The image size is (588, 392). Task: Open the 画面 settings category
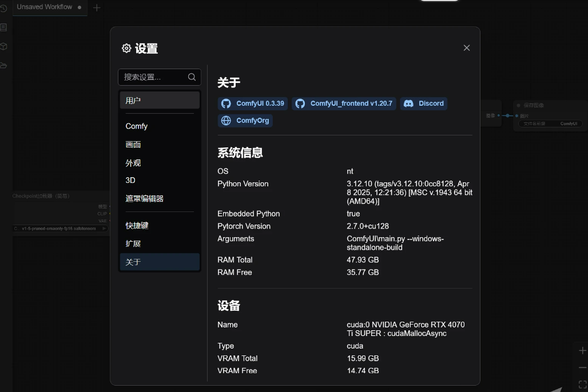coord(160,145)
